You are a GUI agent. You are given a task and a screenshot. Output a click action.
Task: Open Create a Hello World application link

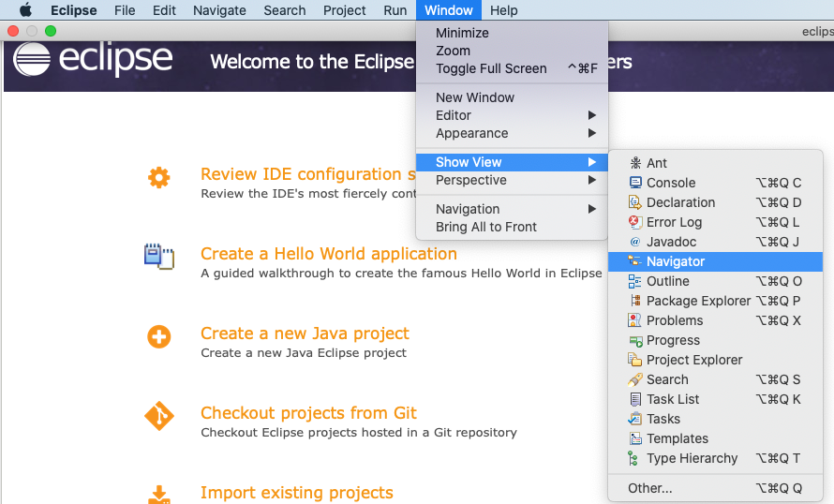[329, 254]
